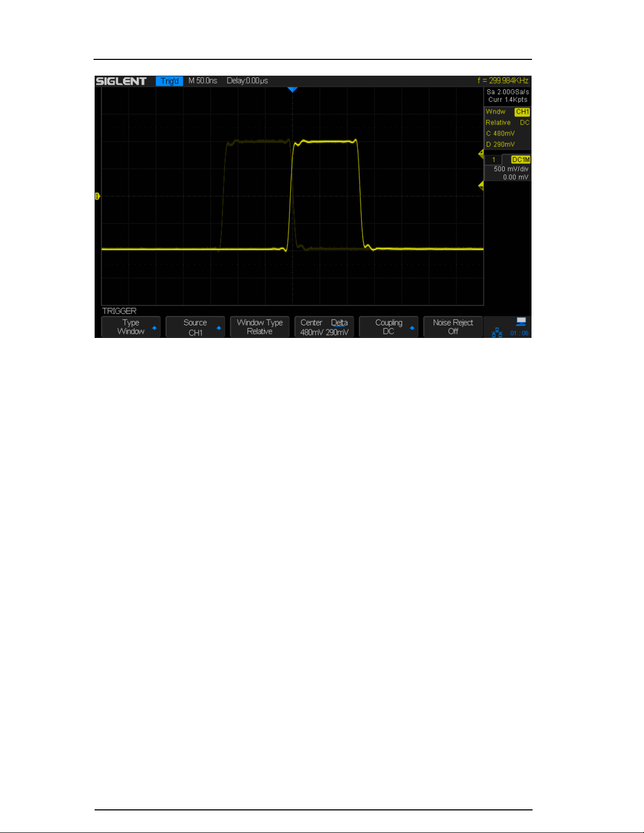This screenshot has height=833, width=644.
Task: Click the Relative label in trigger info
Action: 498,122
